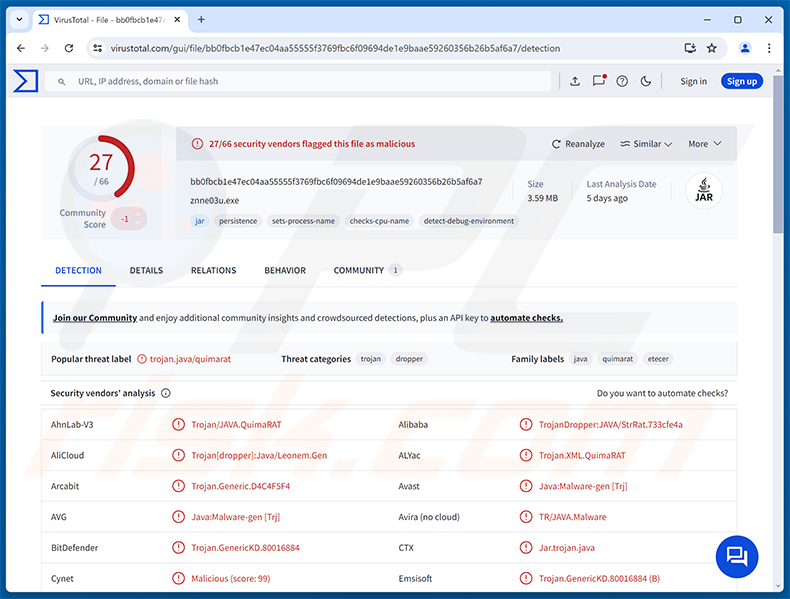Open the notifications chat icon in header

599,81
